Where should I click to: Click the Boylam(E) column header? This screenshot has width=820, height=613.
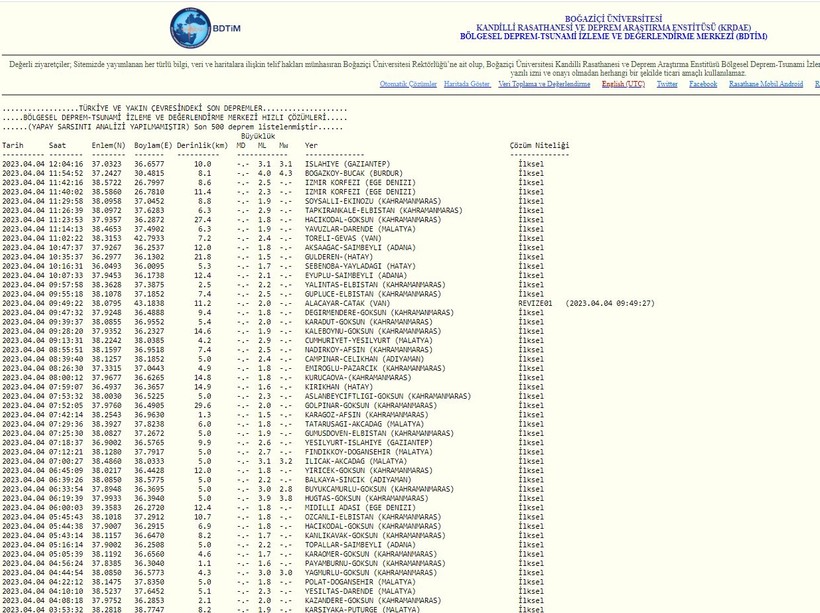point(153,145)
